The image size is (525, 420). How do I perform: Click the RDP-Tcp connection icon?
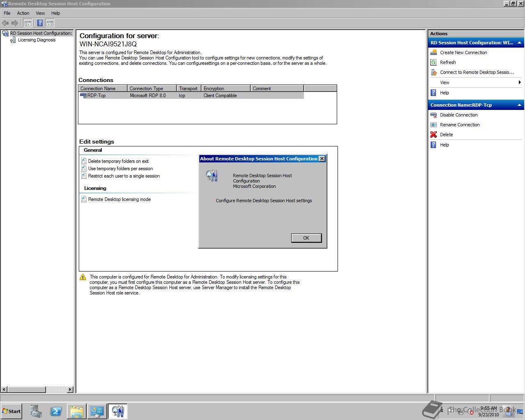pos(83,96)
